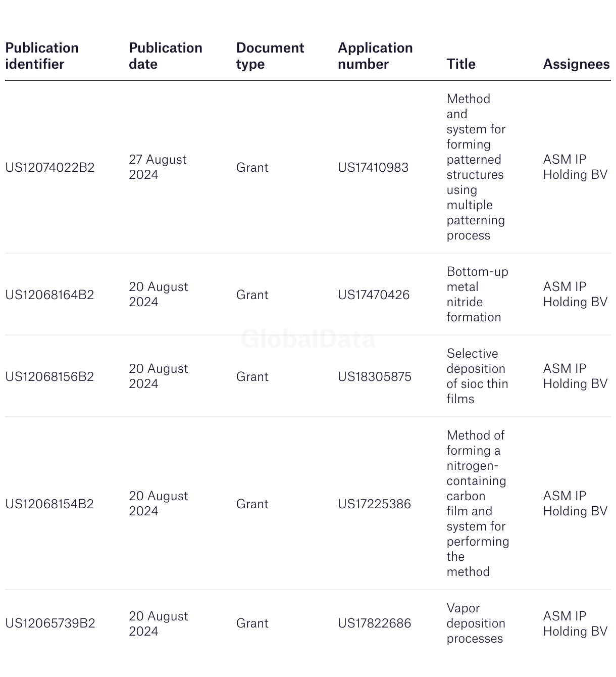This screenshot has height=677, width=616.
Task: Click application number US17470426
Action: 374,295
